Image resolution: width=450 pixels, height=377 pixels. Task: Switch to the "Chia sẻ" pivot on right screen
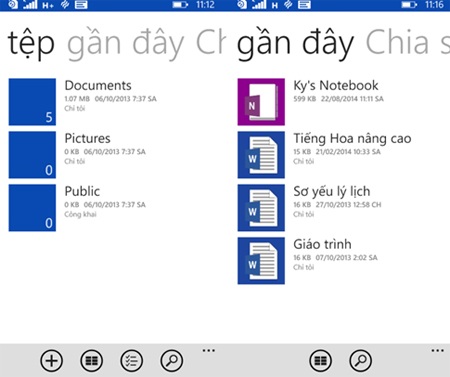(408, 43)
